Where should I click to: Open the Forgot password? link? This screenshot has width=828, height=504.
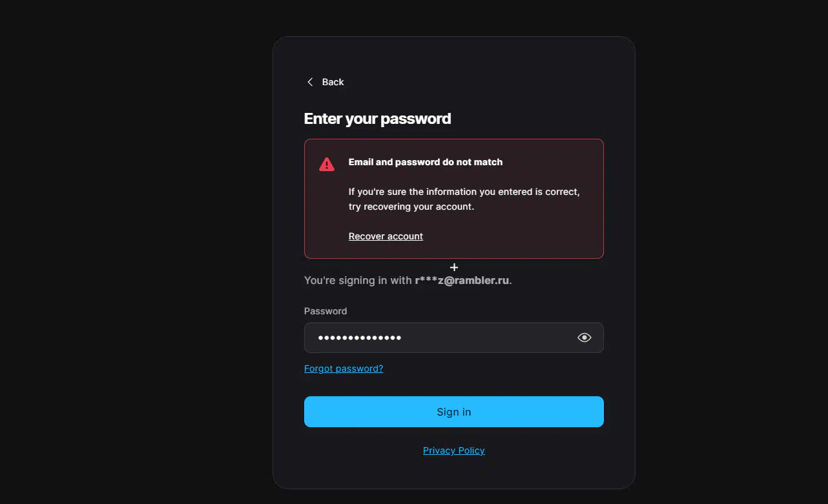[x=344, y=368]
